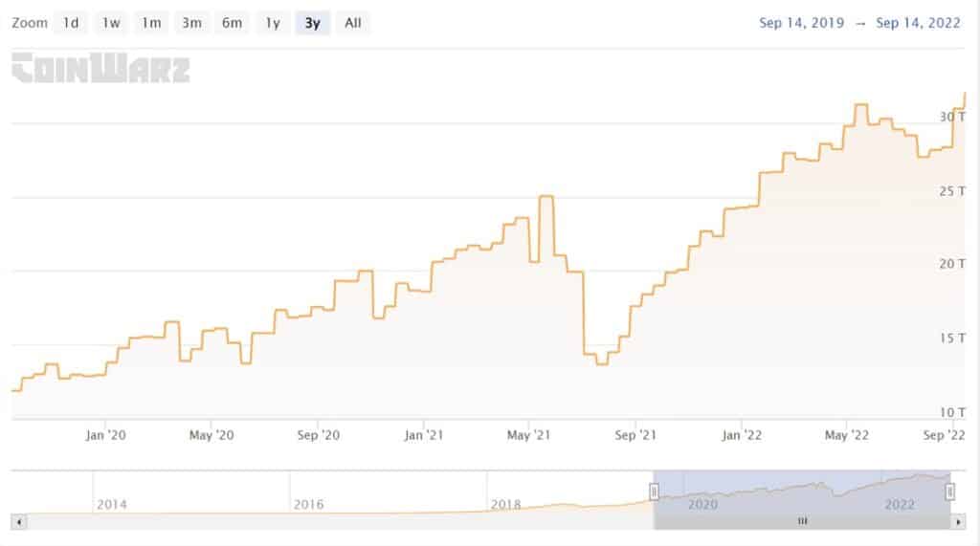Click the navigator near 2016

click(x=308, y=504)
